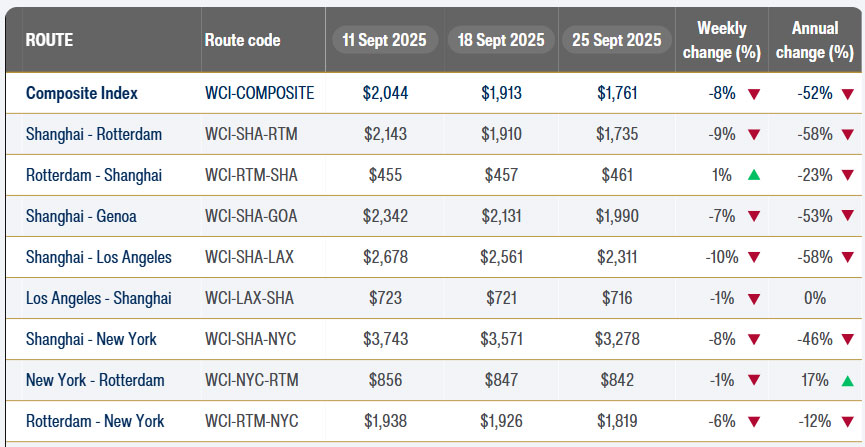Click the WCI-SHA-NYC route code
Image resolution: width=865 pixels, height=447 pixels.
[251, 339]
